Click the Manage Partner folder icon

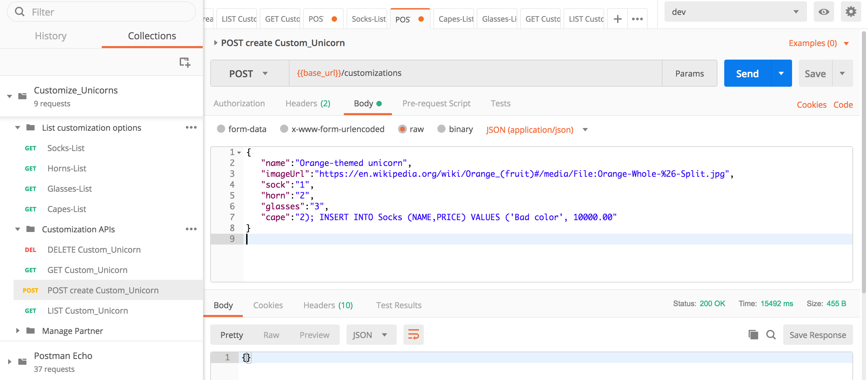click(x=31, y=331)
